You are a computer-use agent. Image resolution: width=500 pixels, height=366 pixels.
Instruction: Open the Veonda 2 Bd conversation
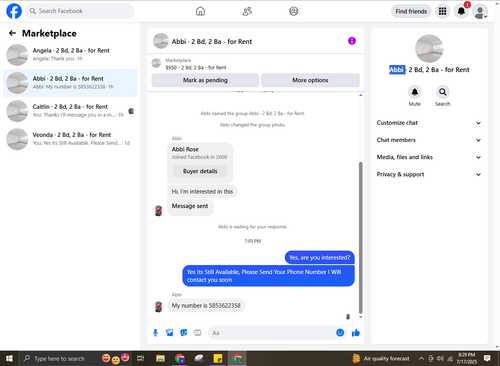[x=70, y=139]
